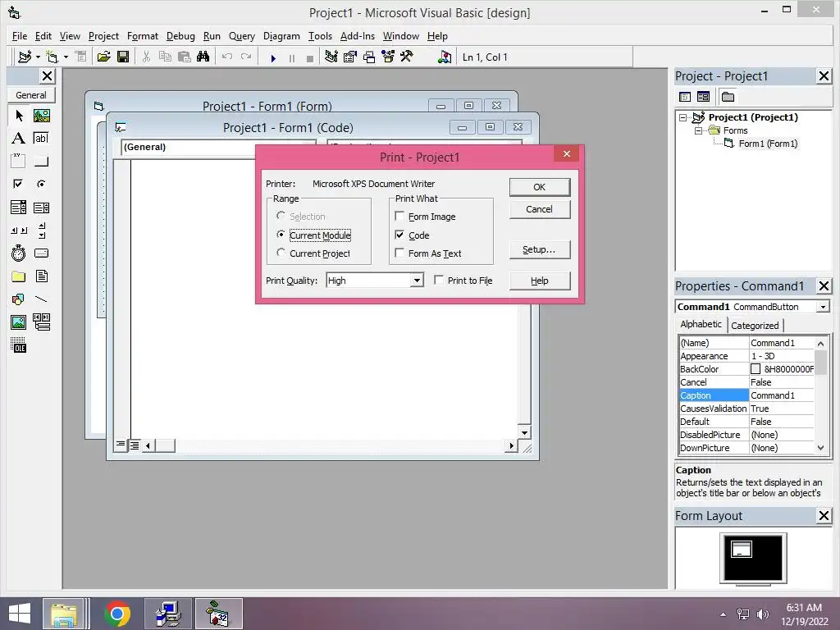Click the Find binoculars toolbar icon

coord(203,57)
